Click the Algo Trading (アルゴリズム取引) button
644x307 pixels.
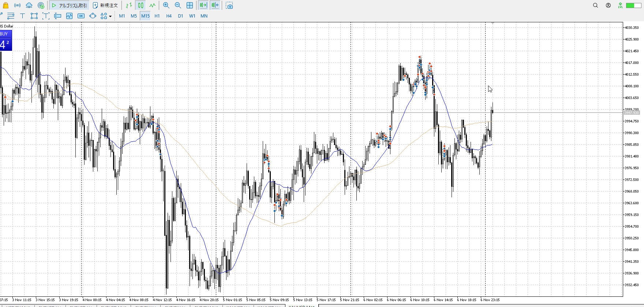click(x=70, y=5)
